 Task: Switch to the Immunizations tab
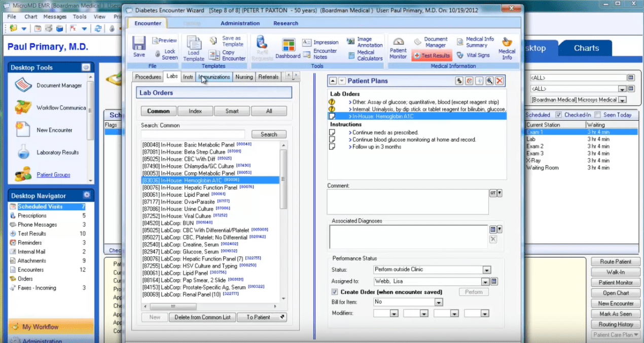pyautogui.click(x=214, y=77)
